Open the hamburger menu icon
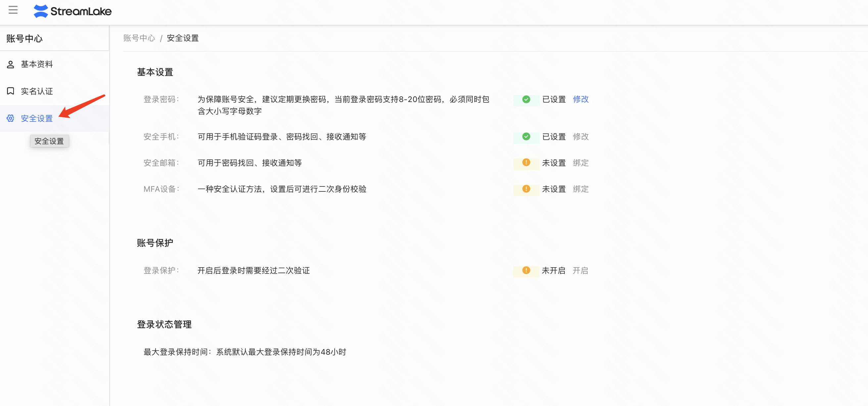This screenshot has height=406, width=868. [x=13, y=10]
